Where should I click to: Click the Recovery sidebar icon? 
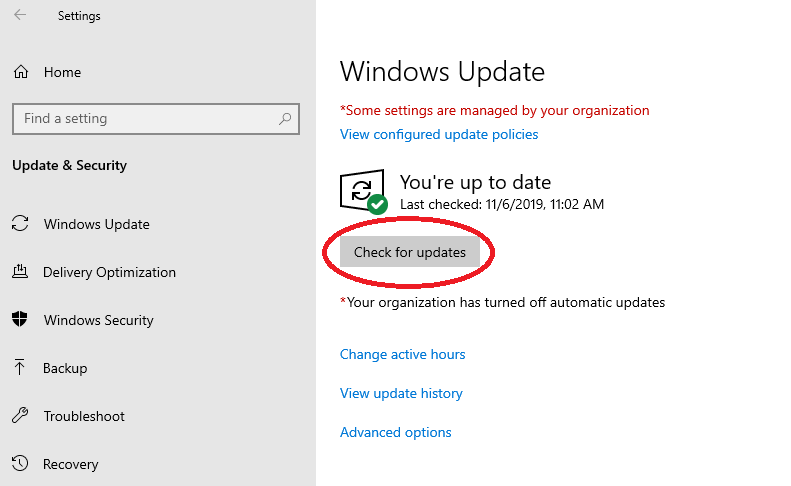coord(20,464)
